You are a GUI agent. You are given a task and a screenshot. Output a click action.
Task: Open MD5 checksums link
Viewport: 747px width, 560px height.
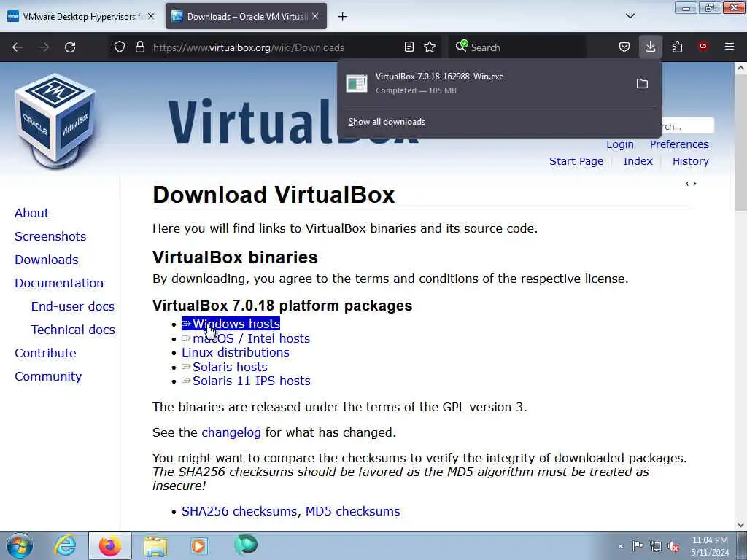352,511
